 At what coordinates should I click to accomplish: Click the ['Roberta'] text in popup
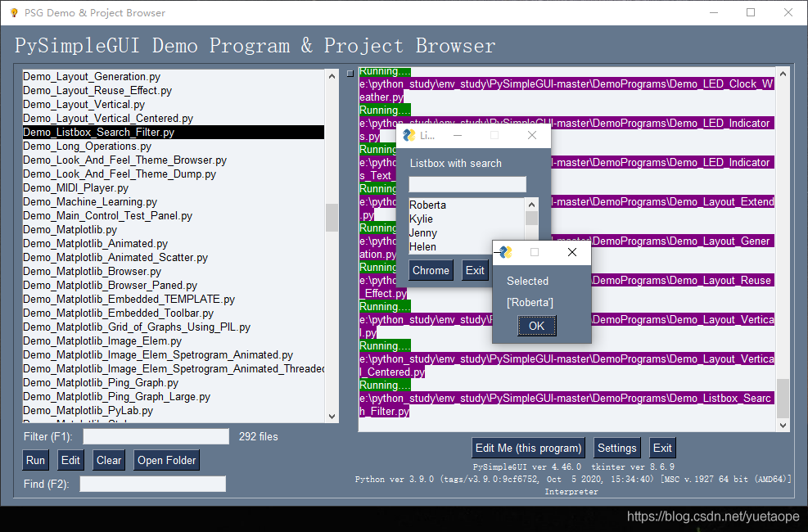pos(530,302)
